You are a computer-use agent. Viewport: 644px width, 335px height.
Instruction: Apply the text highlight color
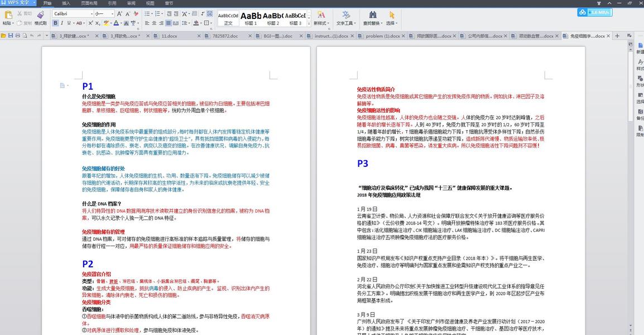[107, 23]
